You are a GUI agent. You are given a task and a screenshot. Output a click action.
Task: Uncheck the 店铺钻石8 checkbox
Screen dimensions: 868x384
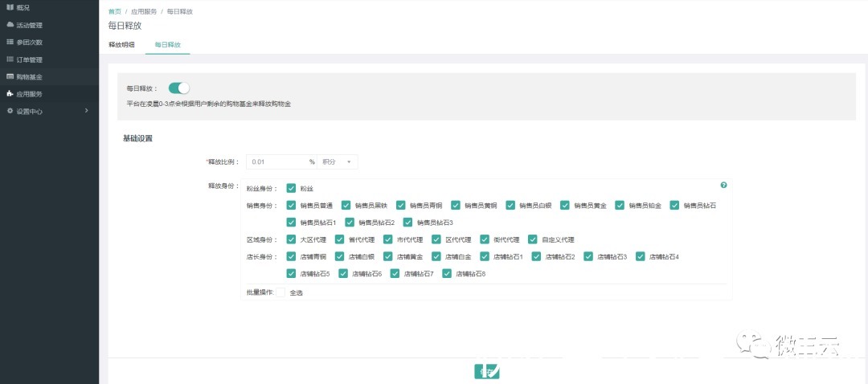447,273
